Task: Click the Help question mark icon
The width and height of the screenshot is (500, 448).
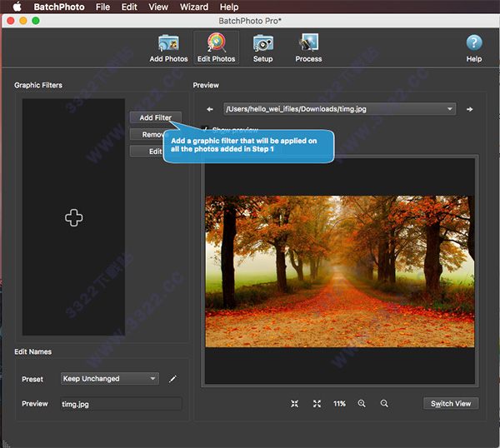Action: [474, 42]
